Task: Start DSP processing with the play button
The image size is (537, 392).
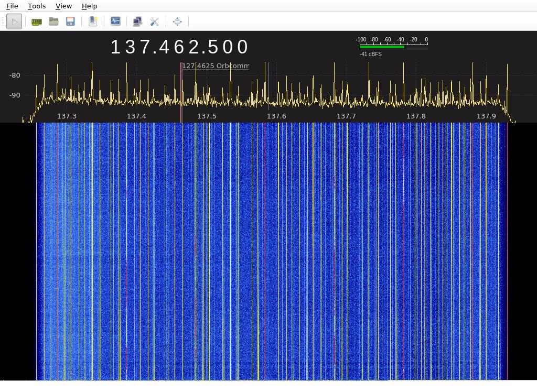Action: (x=14, y=21)
